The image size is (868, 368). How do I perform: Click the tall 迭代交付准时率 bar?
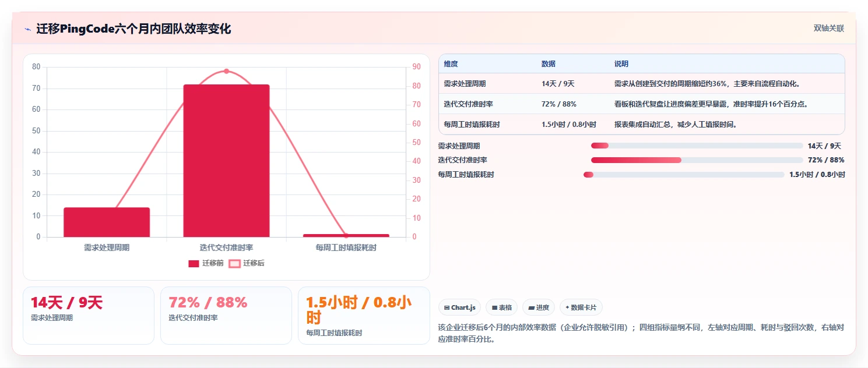point(226,161)
